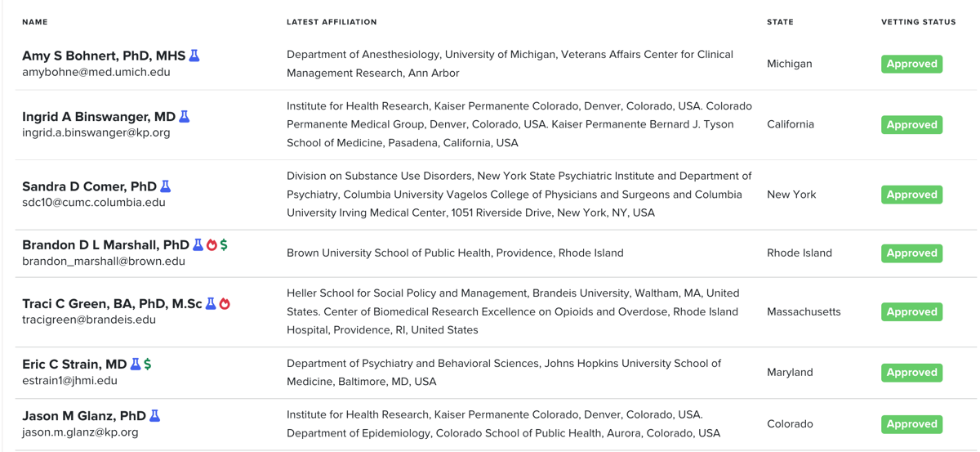
Task: Click the flask icon beside Traci C Green
Action: click(x=211, y=303)
